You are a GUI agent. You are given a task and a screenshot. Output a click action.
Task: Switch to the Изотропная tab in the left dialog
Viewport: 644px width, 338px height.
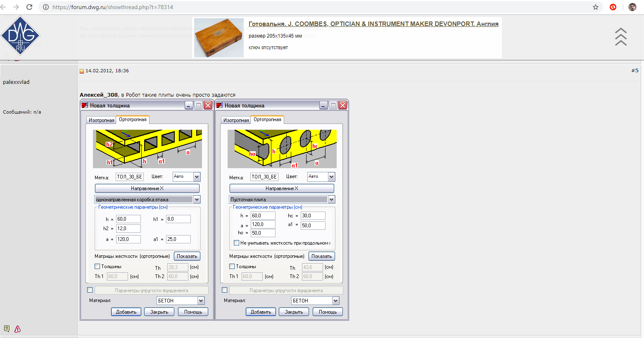(101, 120)
